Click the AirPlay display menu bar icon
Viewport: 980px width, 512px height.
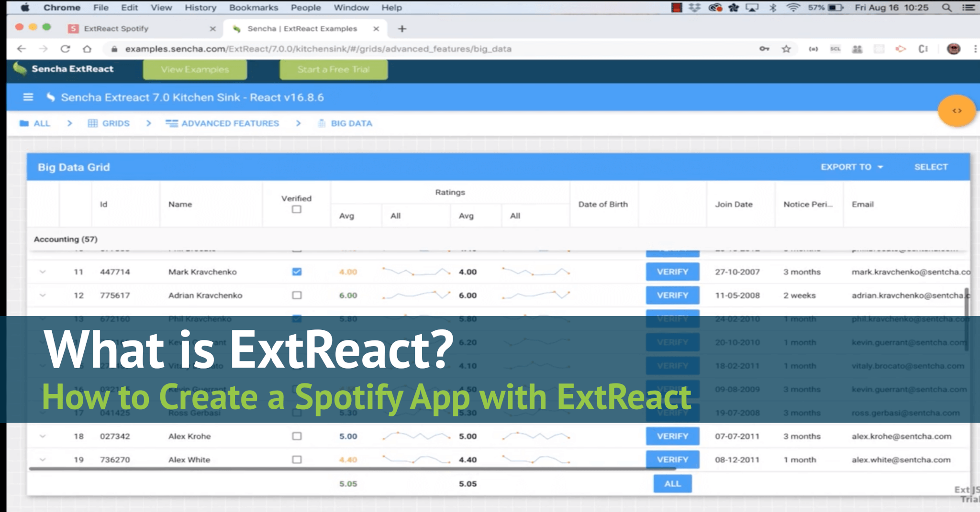752,8
